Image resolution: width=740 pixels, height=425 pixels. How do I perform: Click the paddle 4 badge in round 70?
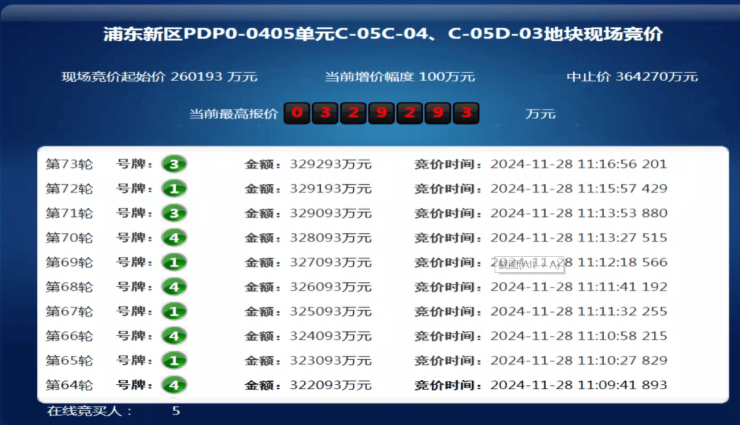pyautogui.click(x=174, y=237)
